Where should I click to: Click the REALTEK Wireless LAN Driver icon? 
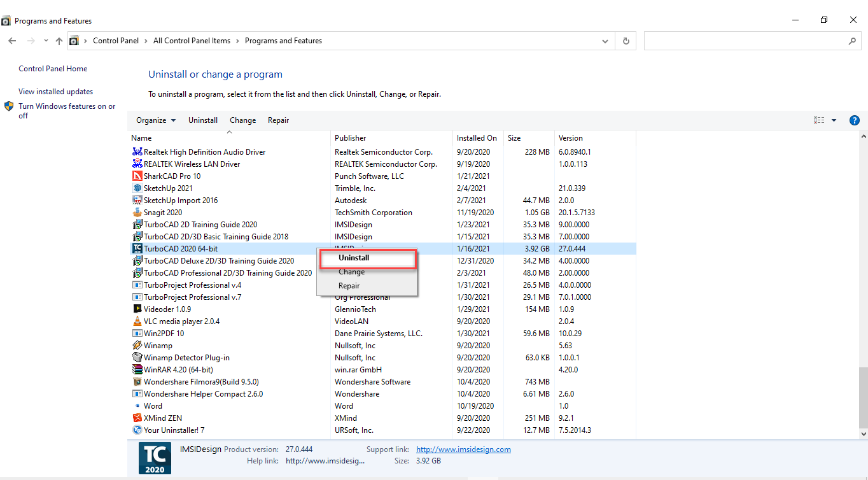[x=137, y=164]
